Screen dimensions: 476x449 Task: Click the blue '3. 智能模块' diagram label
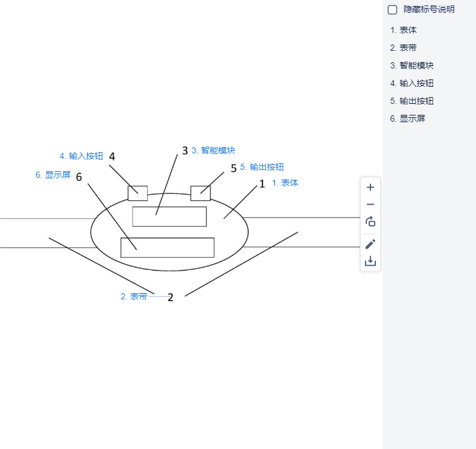213,150
